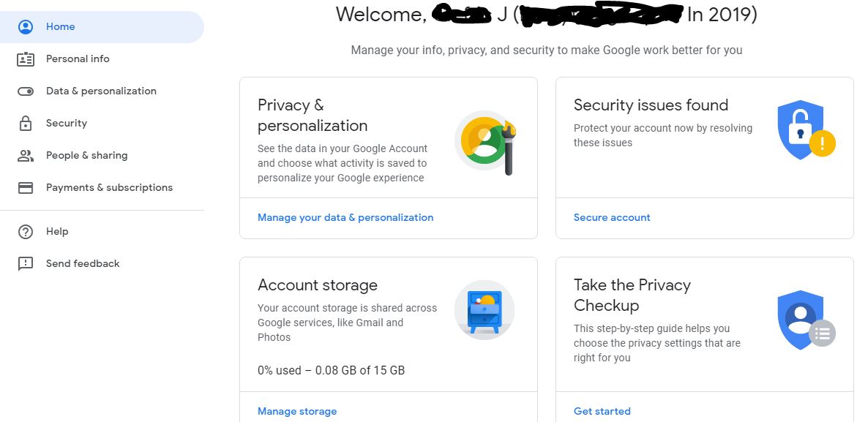Click the Home person icon in sidebar
Image resolution: width=868 pixels, height=422 pixels.
(26, 26)
